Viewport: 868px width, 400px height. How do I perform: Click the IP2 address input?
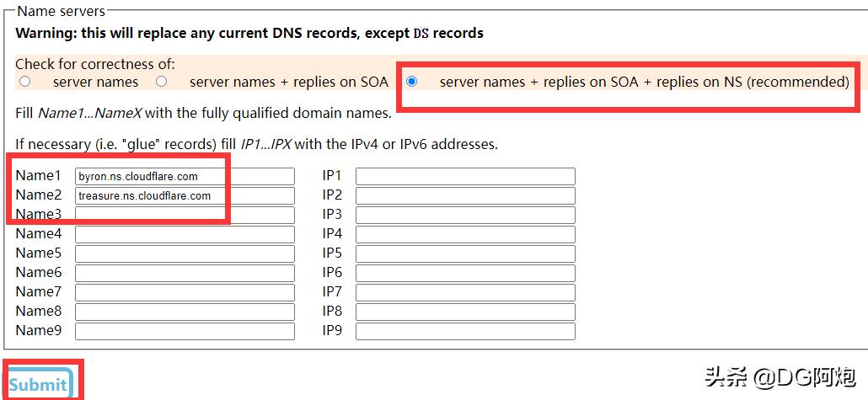[x=465, y=195]
